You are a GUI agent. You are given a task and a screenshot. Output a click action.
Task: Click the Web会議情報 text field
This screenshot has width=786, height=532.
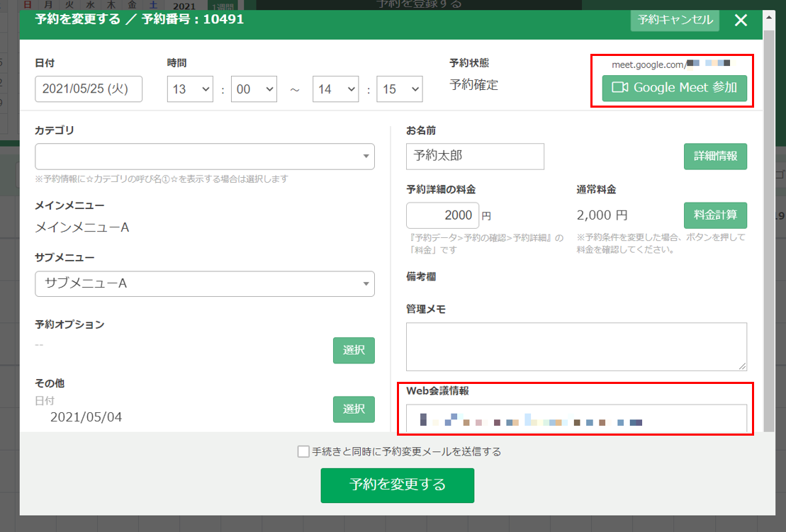click(x=576, y=419)
